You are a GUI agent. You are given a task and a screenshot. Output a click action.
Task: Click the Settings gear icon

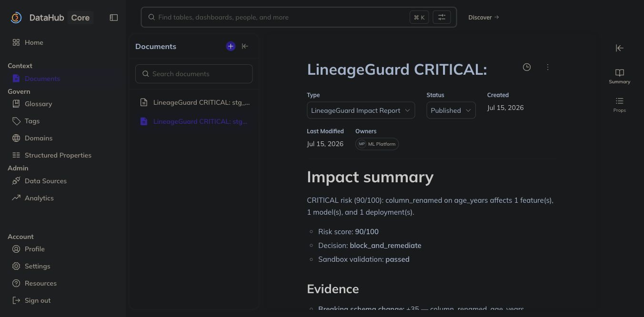16,266
